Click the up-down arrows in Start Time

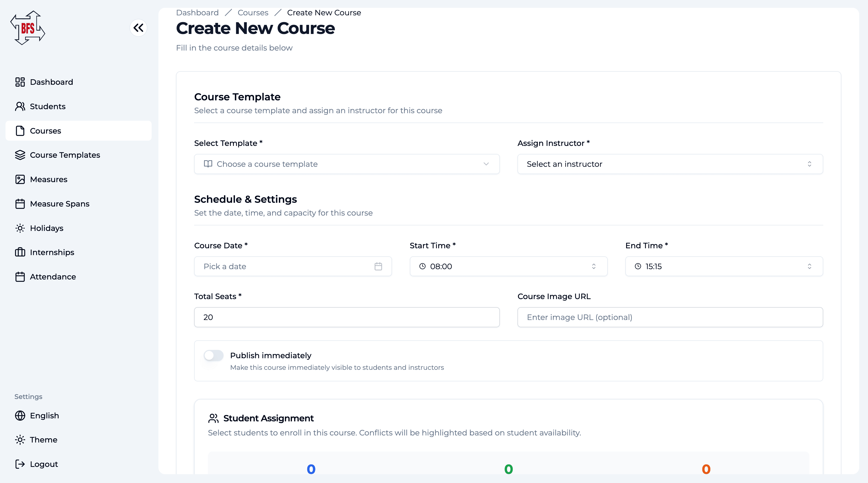[x=594, y=266]
